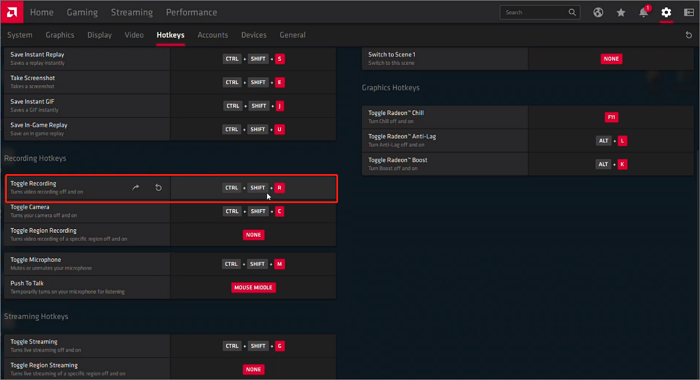Click the Toggle Radeon Chill label

[x=396, y=113]
